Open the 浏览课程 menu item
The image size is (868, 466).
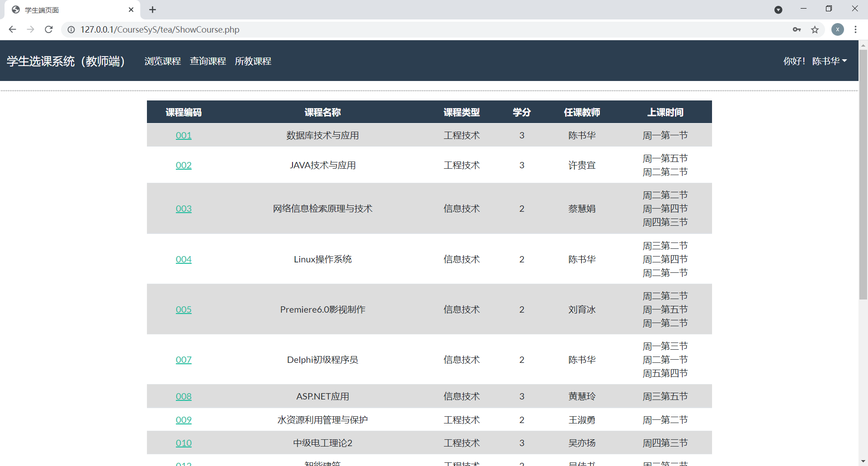click(163, 61)
